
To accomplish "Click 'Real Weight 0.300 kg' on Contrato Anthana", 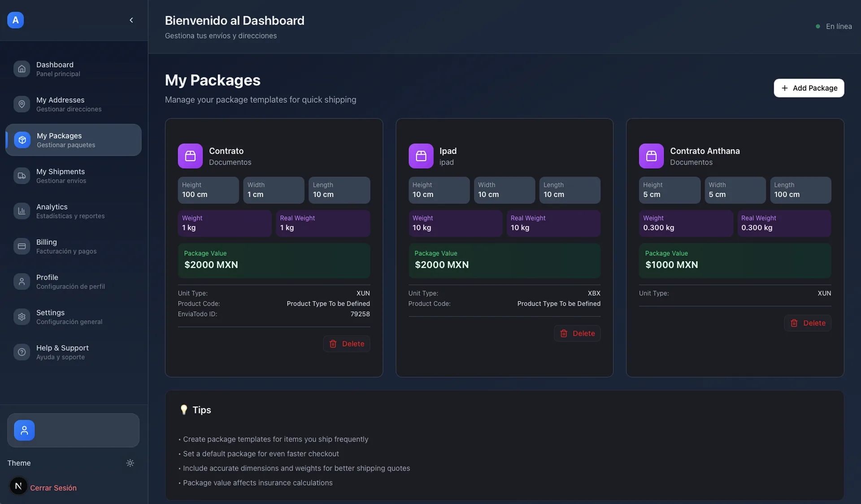I will tap(784, 223).
